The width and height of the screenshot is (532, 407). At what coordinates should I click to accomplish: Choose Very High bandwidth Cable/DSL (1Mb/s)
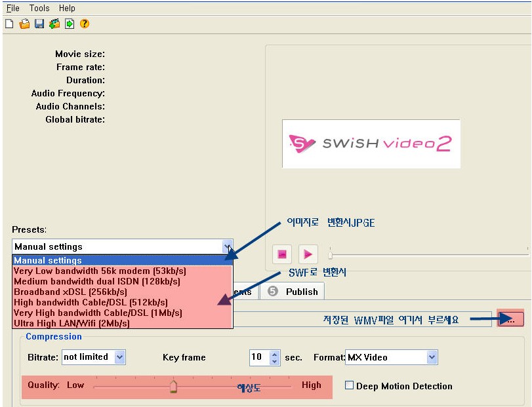tap(123, 313)
